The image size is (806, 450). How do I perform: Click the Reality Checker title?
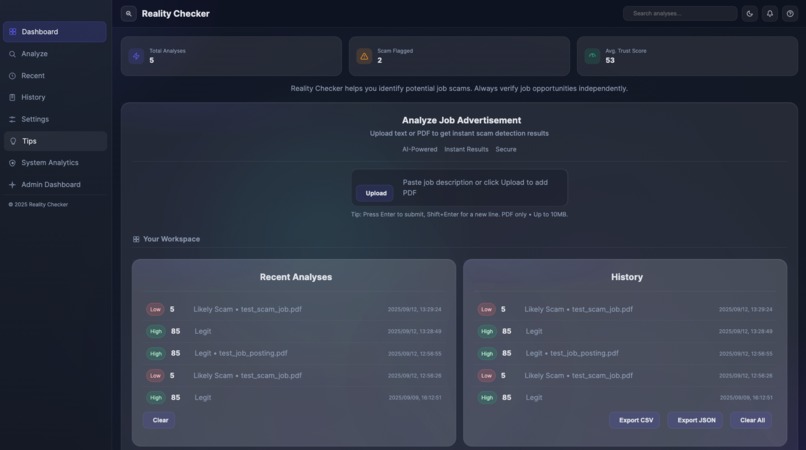point(175,14)
